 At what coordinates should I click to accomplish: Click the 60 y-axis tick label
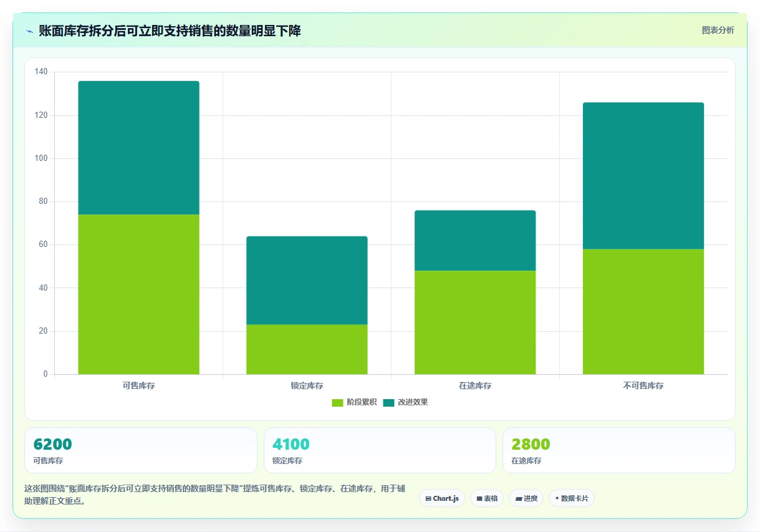44,244
